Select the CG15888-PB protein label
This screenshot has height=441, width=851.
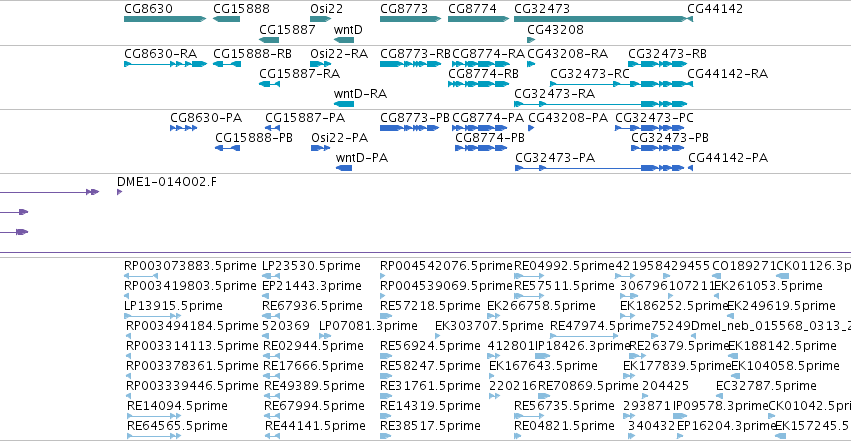coord(254,138)
